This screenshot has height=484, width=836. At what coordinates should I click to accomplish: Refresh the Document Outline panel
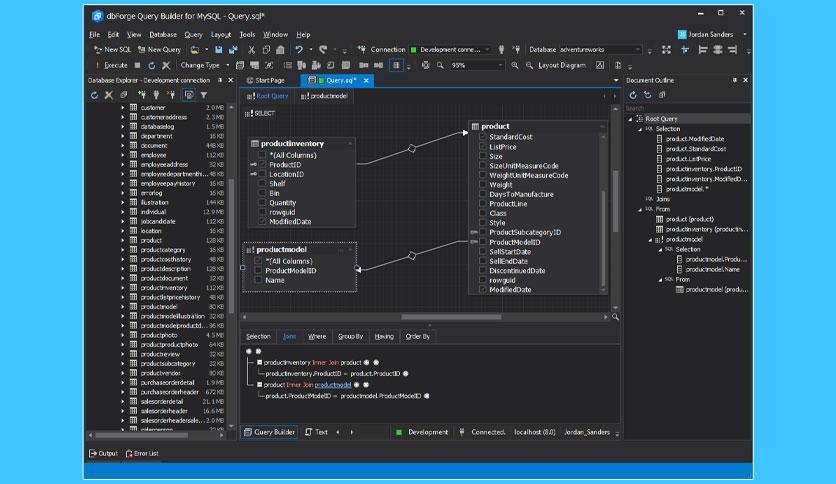coord(633,95)
